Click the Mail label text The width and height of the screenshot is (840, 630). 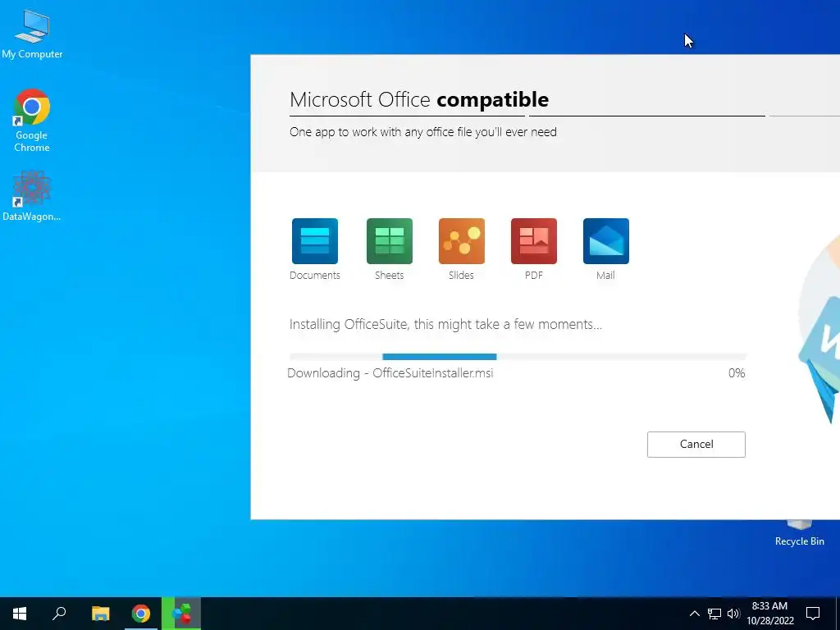coord(605,276)
